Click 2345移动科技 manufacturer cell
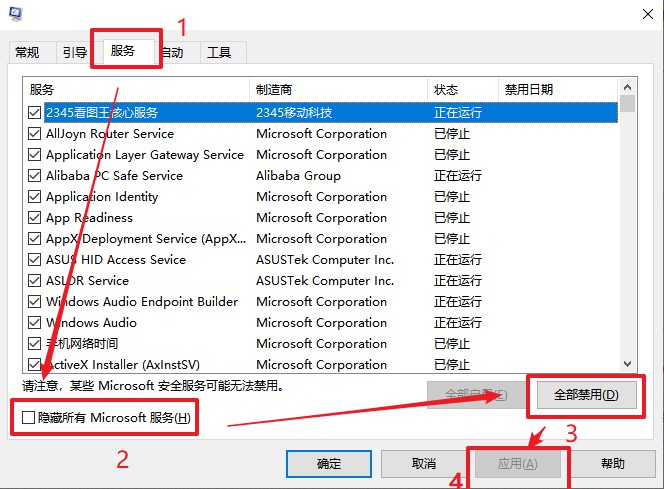This screenshot has width=664, height=489. pyautogui.click(x=294, y=113)
